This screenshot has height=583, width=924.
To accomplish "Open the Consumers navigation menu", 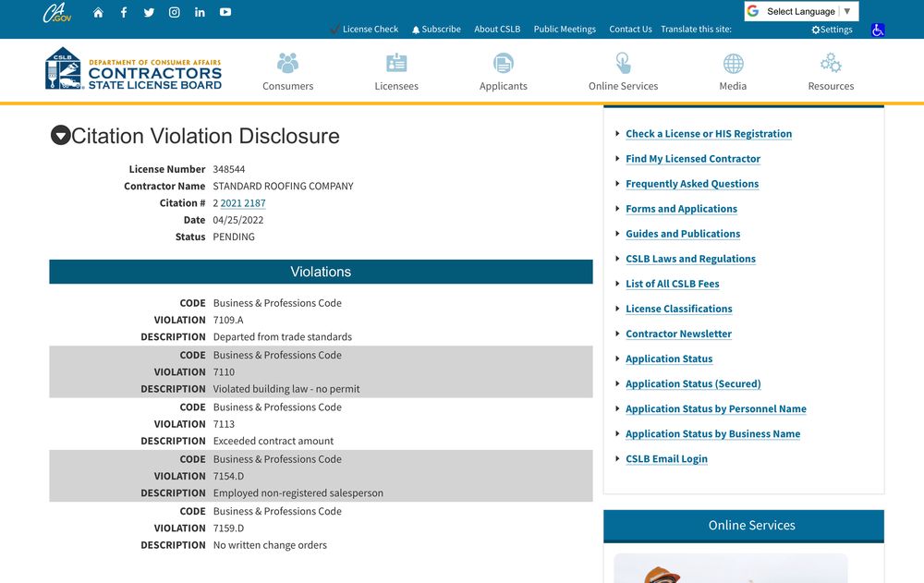I will pos(287,72).
